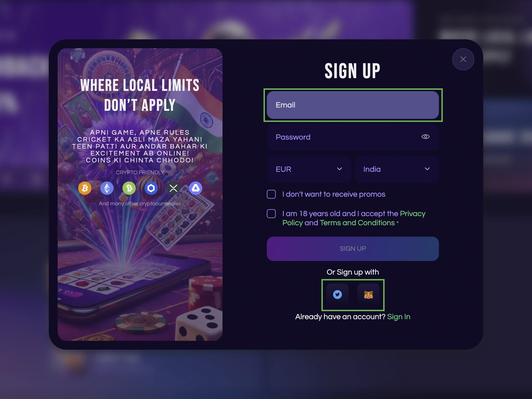Select the sixth Aave cryptocurrency icon
This screenshot has height=399, width=532.
(x=195, y=188)
